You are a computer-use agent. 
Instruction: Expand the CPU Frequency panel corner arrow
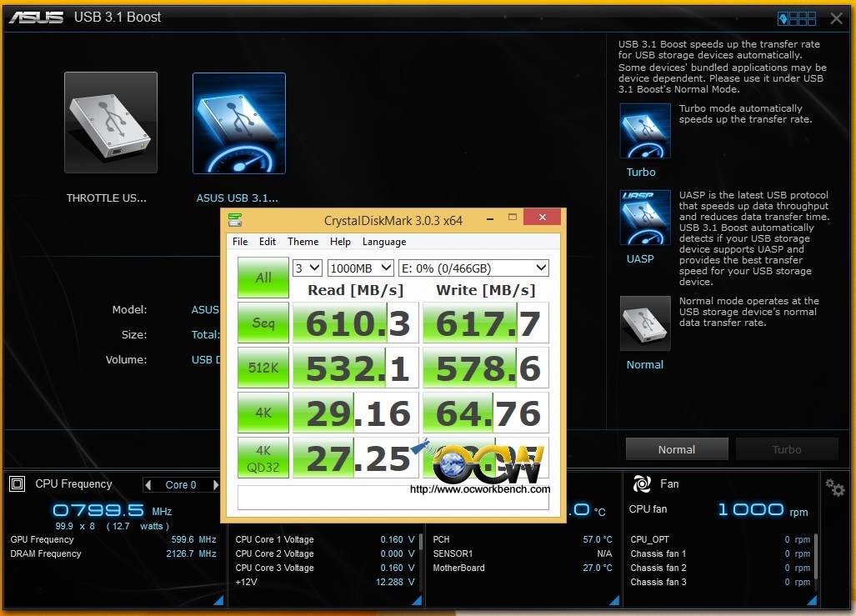218,600
